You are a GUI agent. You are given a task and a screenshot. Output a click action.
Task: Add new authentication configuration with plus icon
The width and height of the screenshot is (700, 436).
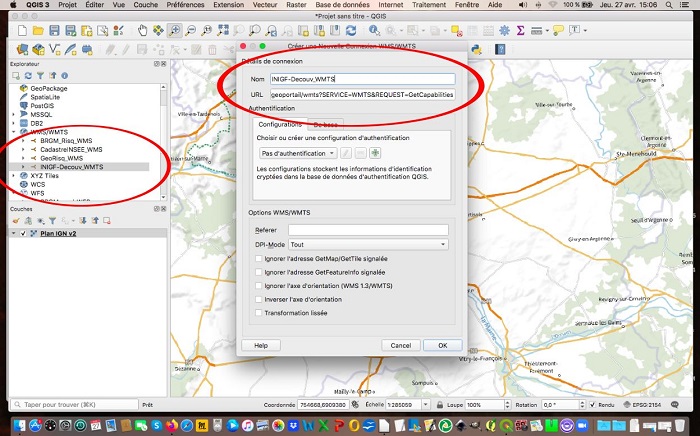point(375,153)
